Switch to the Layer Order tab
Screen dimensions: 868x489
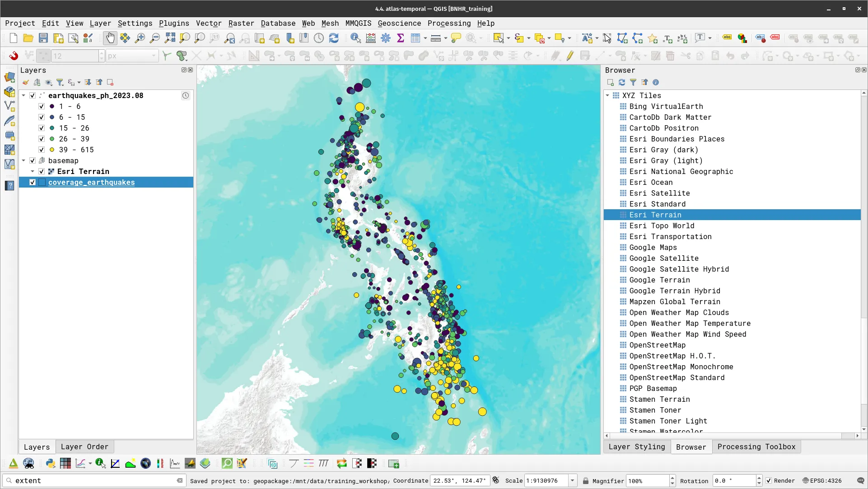point(84,447)
